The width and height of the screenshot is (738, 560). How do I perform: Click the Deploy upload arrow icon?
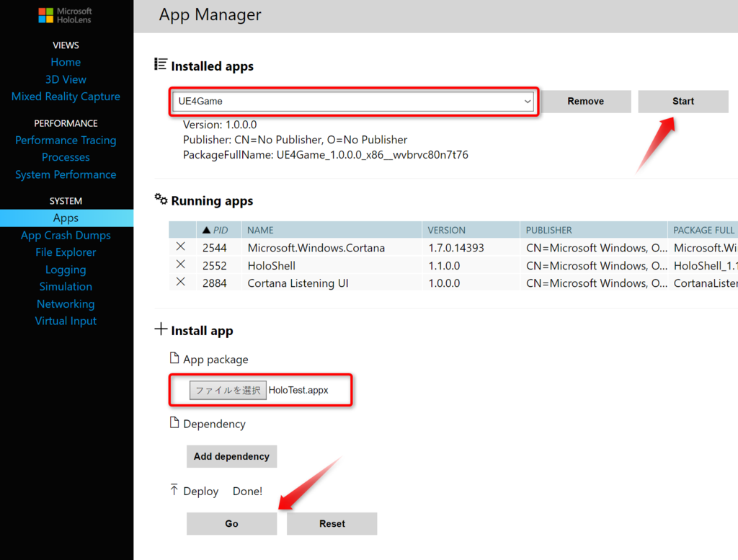coord(174,490)
